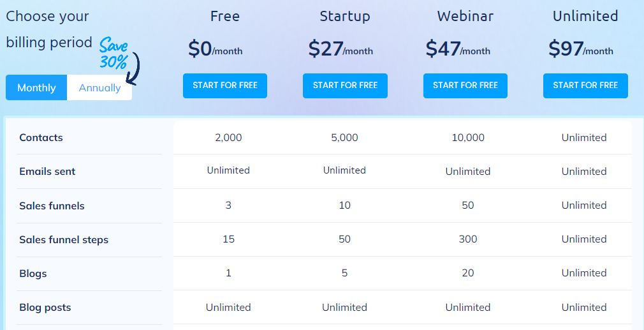Click the $27/month price
The height and width of the screenshot is (330, 644).
coord(340,49)
